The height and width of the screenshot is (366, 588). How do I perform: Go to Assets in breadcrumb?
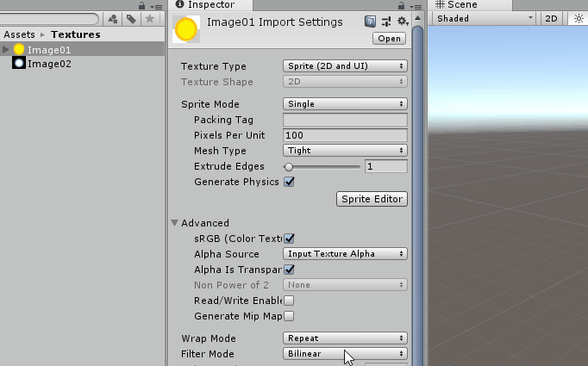[x=19, y=34]
